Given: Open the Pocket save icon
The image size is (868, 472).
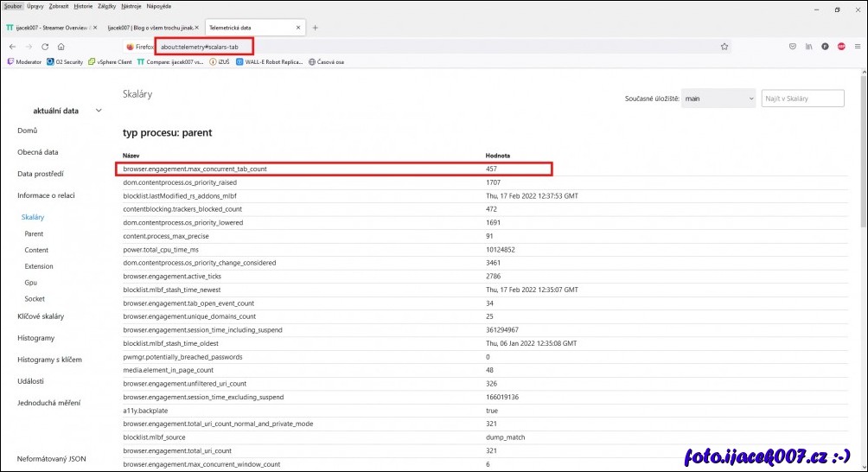Looking at the screenshot, I should click(793, 47).
